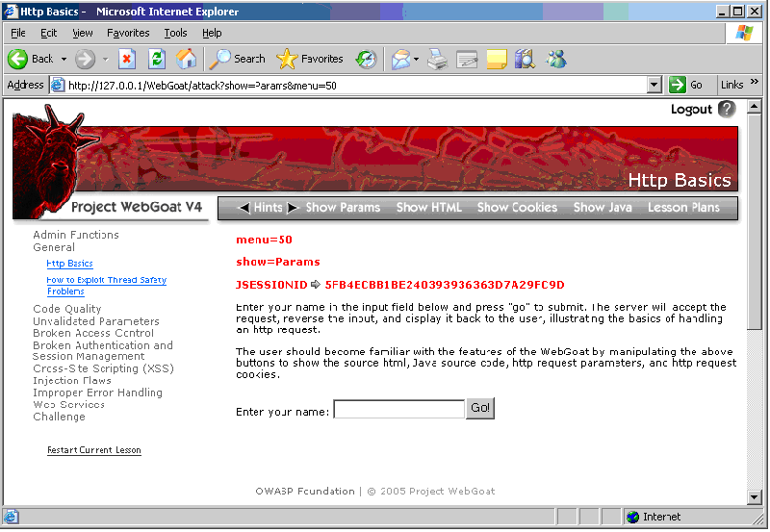The width and height of the screenshot is (770, 532).
Task: Click the Forward arrow button
Action: click(x=85, y=60)
